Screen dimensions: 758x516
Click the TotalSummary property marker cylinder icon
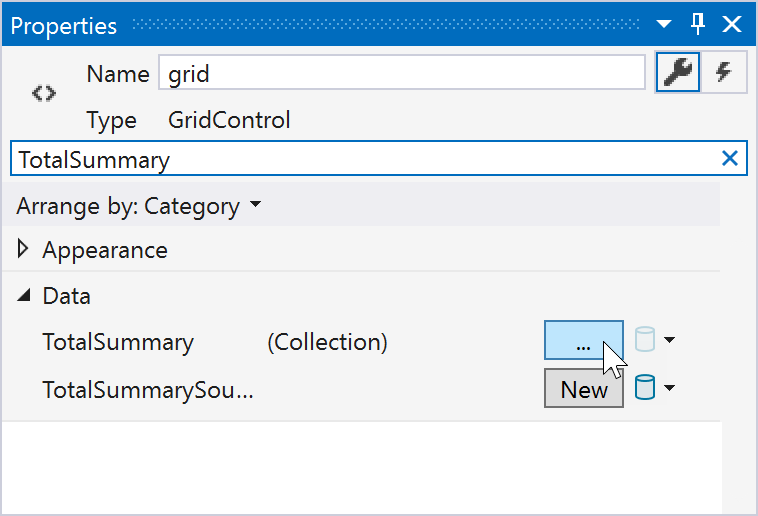pos(645,340)
